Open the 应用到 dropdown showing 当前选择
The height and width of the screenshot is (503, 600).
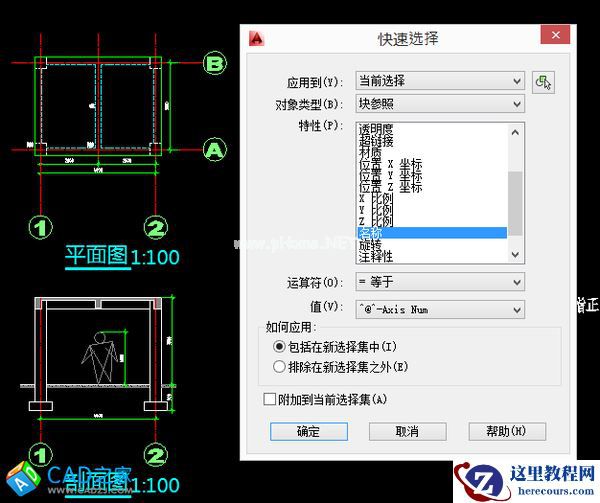[440, 81]
